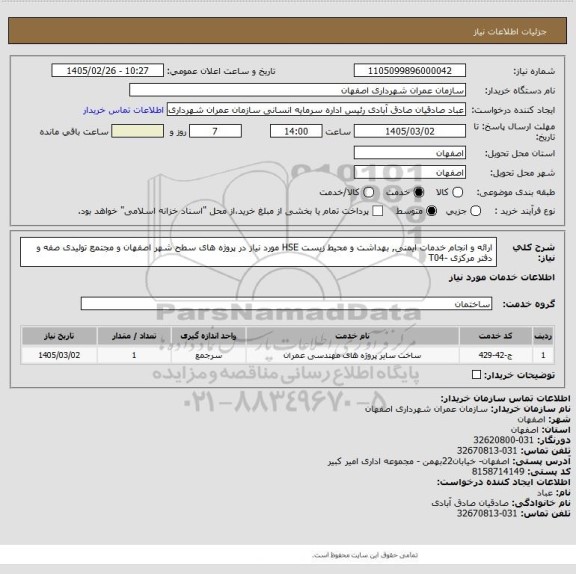Click the delivery city field اصفهان
This screenshot has height=574, width=576.
pyautogui.click(x=410, y=172)
